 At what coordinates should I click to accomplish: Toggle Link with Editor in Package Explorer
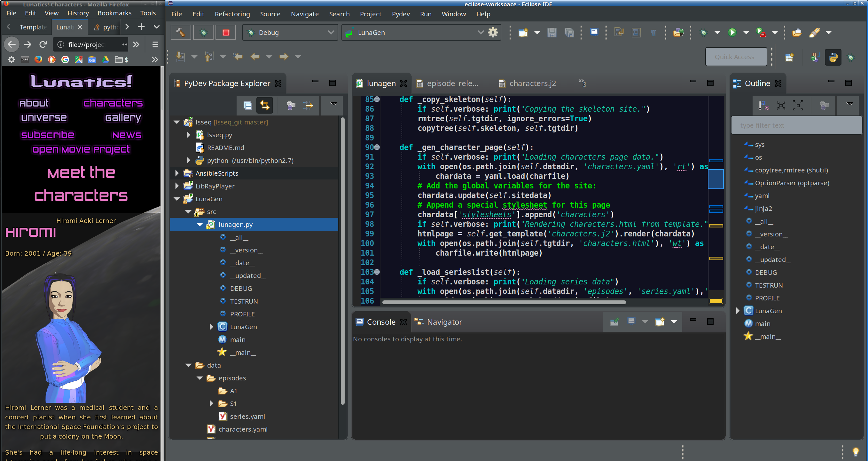(x=265, y=106)
